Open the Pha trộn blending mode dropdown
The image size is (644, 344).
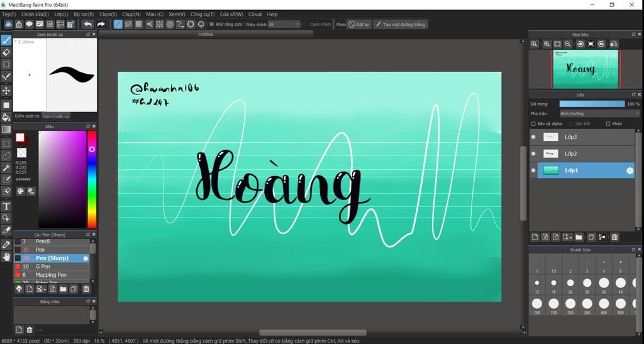(599, 114)
